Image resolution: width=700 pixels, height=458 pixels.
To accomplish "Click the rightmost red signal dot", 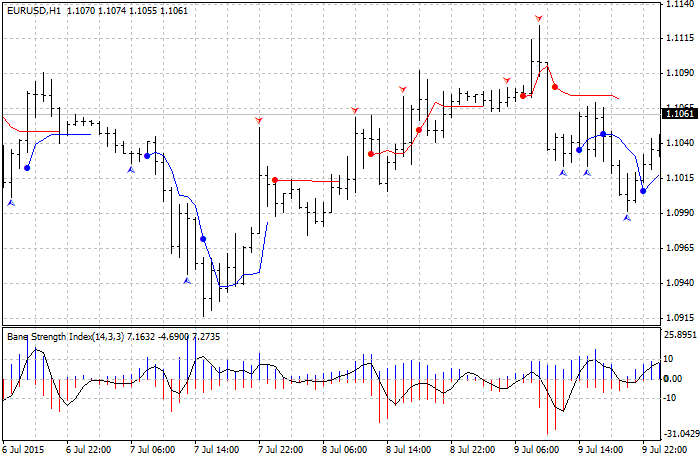I will pos(555,87).
